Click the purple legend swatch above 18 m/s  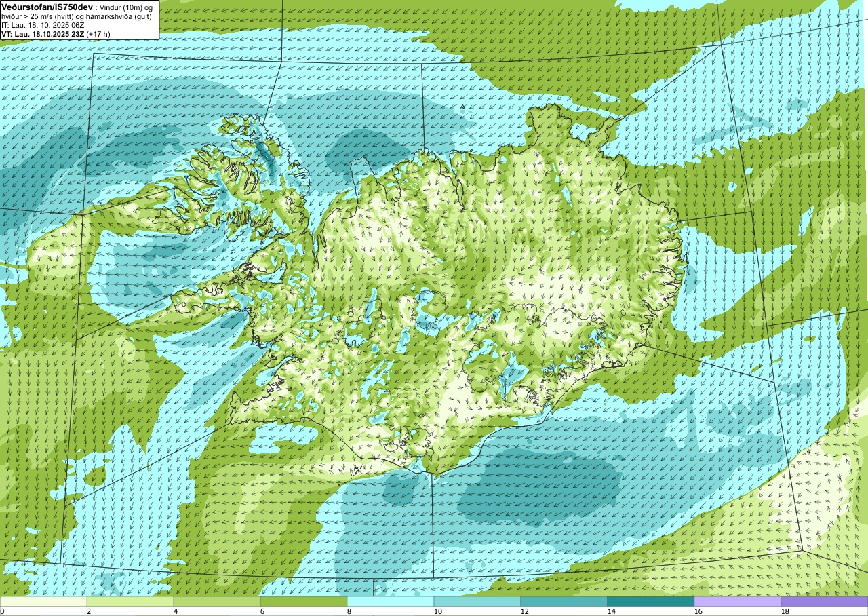(x=825, y=601)
